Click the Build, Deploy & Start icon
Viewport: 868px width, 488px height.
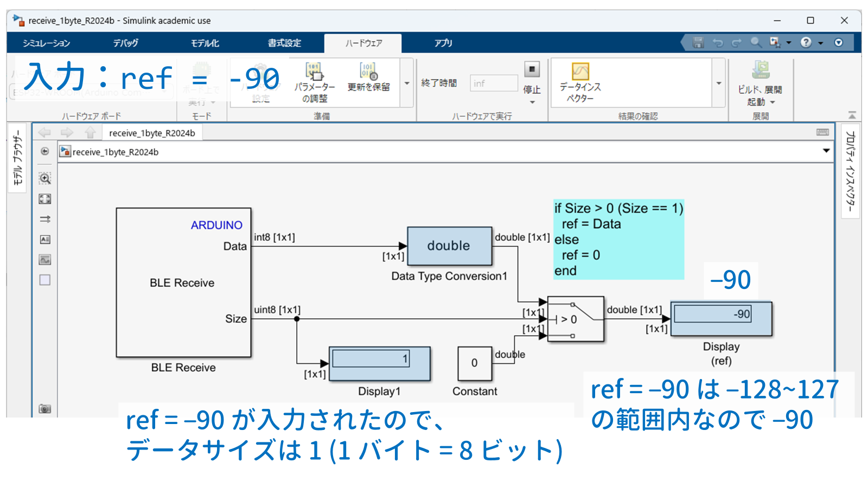click(761, 70)
